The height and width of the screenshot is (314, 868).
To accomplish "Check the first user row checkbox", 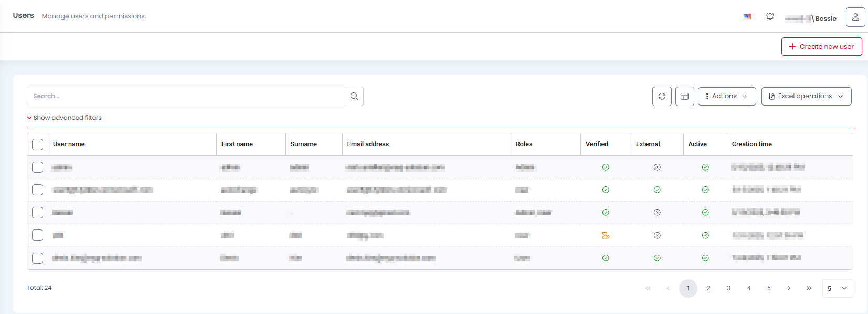I will 38,168.
